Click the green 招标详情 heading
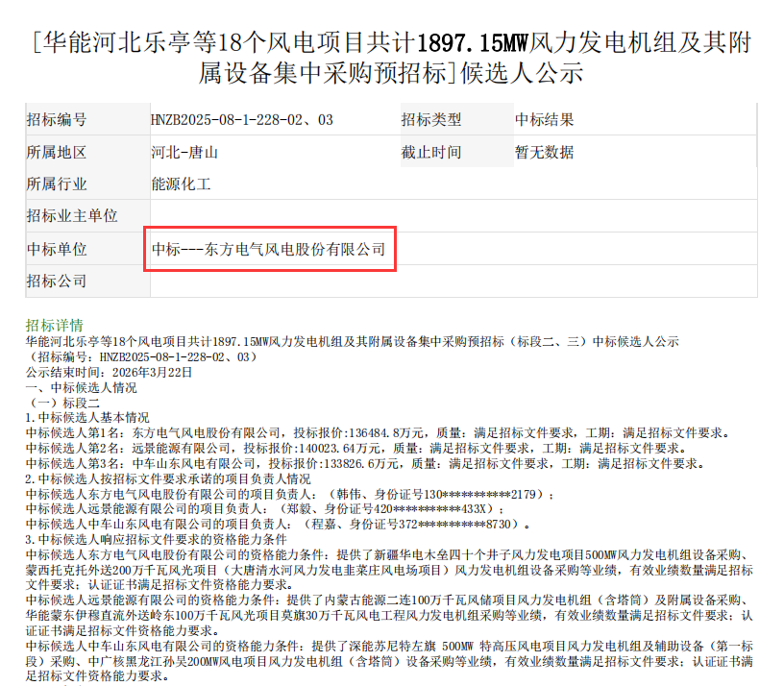The height and width of the screenshot is (686, 784). pos(55,326)
